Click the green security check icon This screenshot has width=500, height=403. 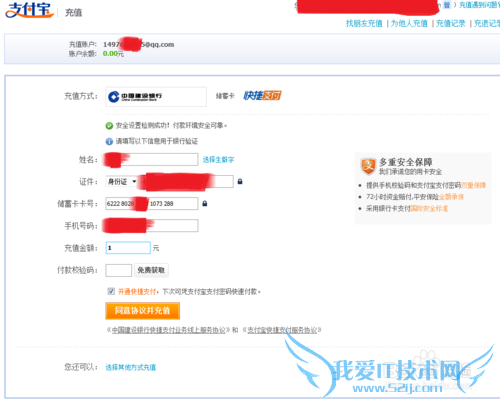click(x=109, y=126)
